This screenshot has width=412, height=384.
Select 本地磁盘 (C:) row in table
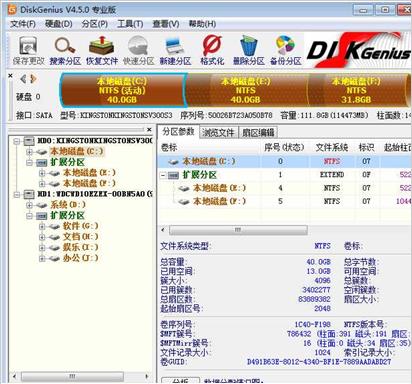pyautogui.click(x=285, y=161)
